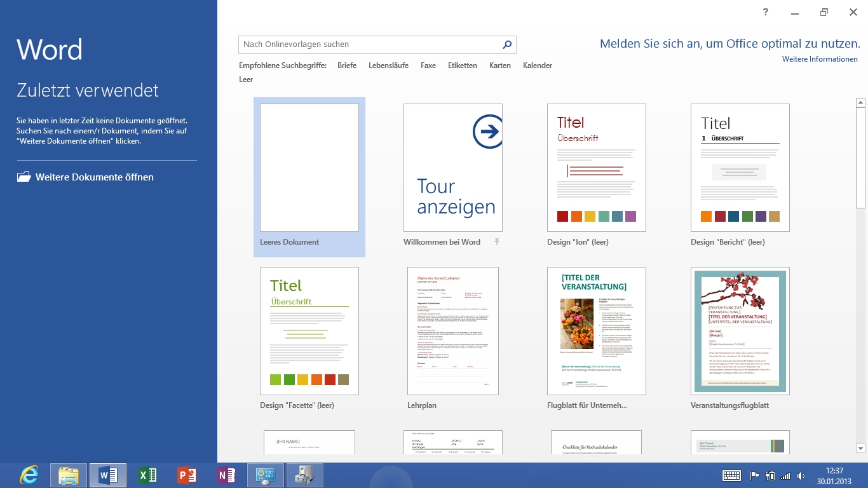Viewport: 868px width, 488px height.
Task: Launch Excel from the taskbar
Action: coord(147,475)
